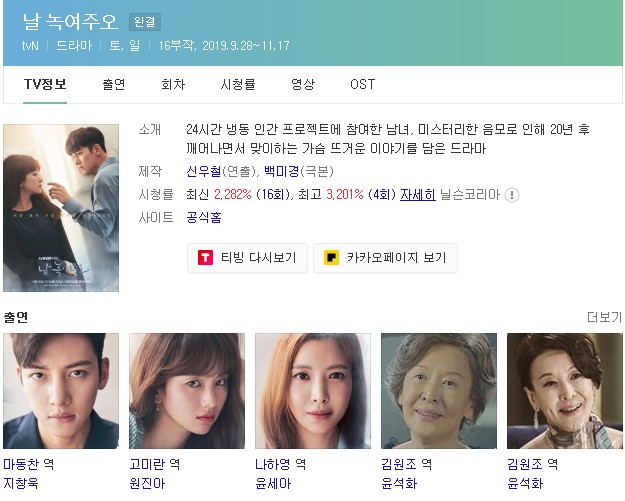Open the 영상 tab

(x=303, y=84)
